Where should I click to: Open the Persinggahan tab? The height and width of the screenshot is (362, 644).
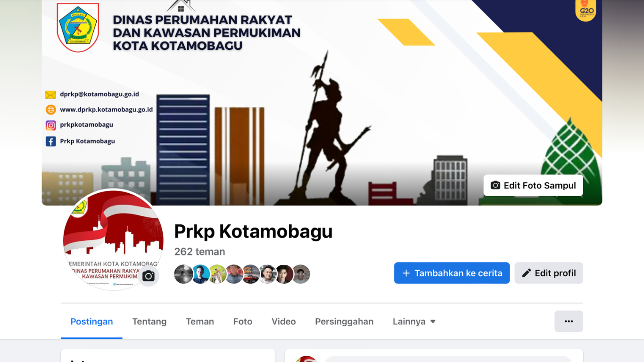click(344, 321)
